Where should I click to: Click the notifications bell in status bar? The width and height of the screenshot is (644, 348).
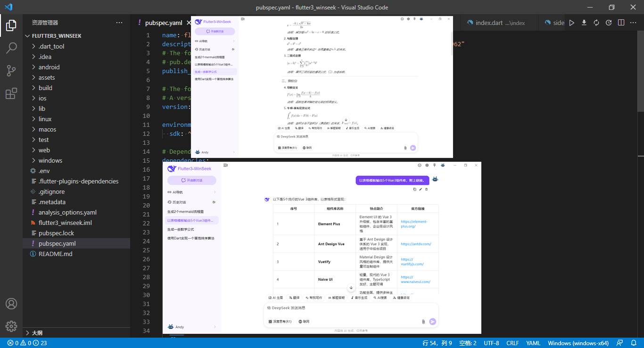pyautogui.click(x=633, y=343)
